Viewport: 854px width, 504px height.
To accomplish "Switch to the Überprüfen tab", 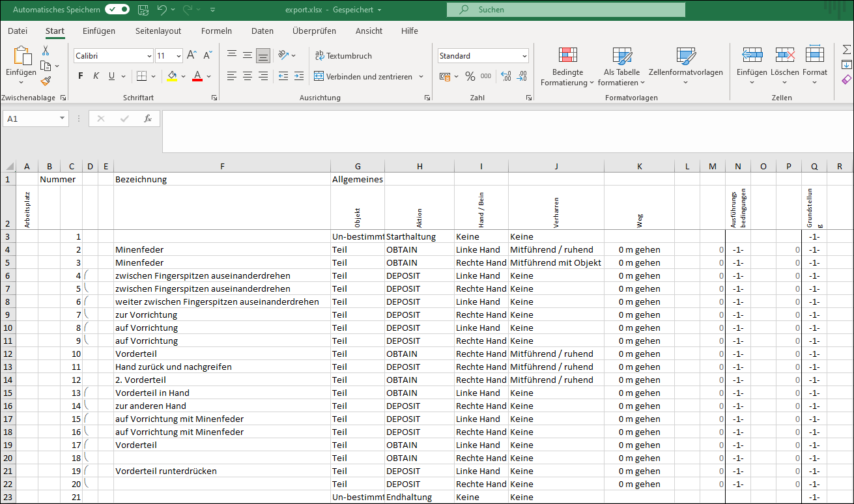I will (315, 31).
